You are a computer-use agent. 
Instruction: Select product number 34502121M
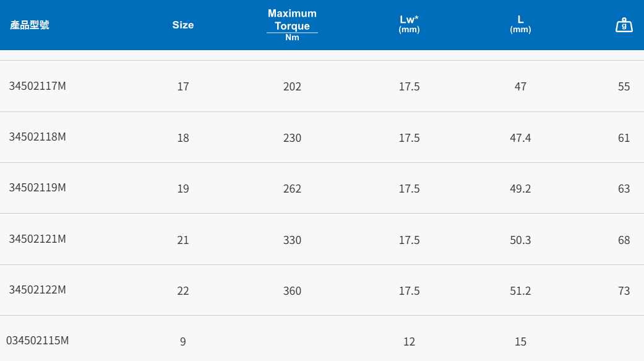click(37, 239)
